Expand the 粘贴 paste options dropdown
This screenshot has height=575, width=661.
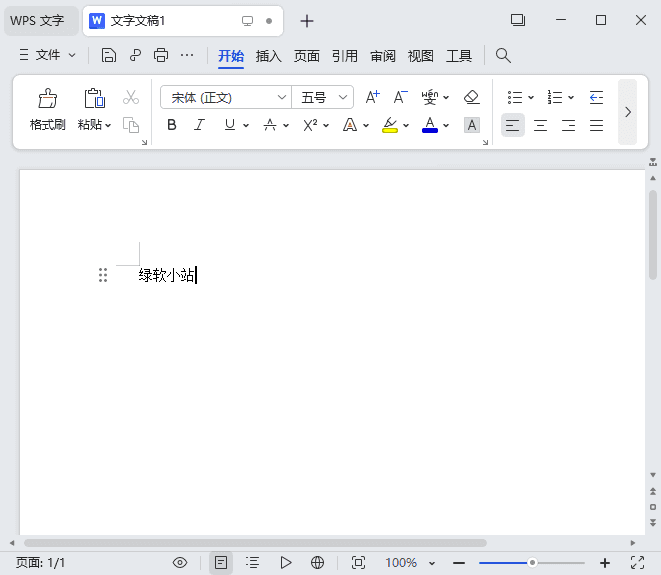[x=108, y=125]
